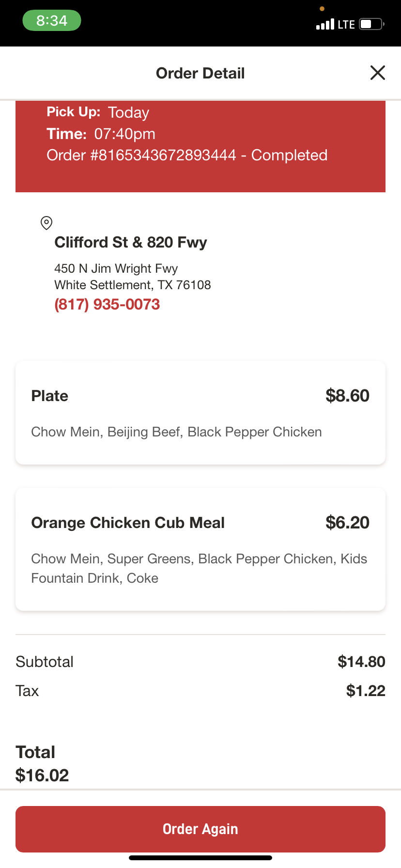Tap the order number in the red banner
Image resolution: width=401 pixels, height=868 pixels.
click(x=141, y=155)
